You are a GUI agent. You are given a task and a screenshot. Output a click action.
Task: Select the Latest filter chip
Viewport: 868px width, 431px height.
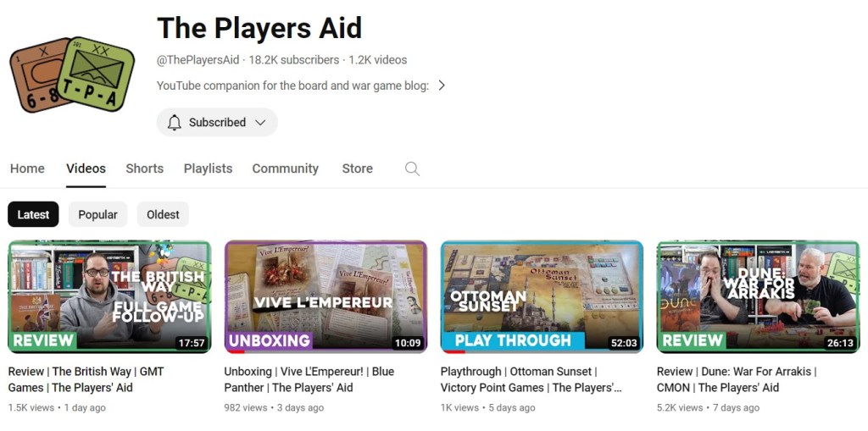[x=33, y=214]
